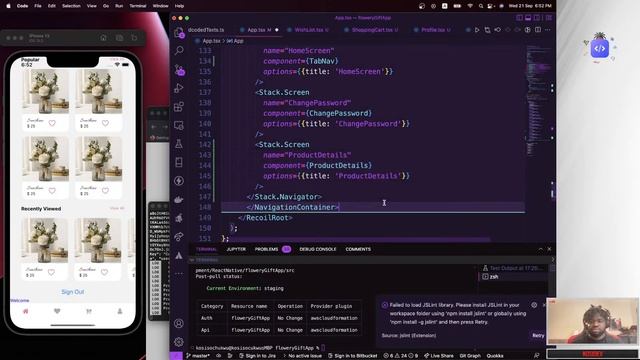Click Git Graph in status bar
This screenshot has width=640, height=360.
pyautogui.click(x=470, y=356)
